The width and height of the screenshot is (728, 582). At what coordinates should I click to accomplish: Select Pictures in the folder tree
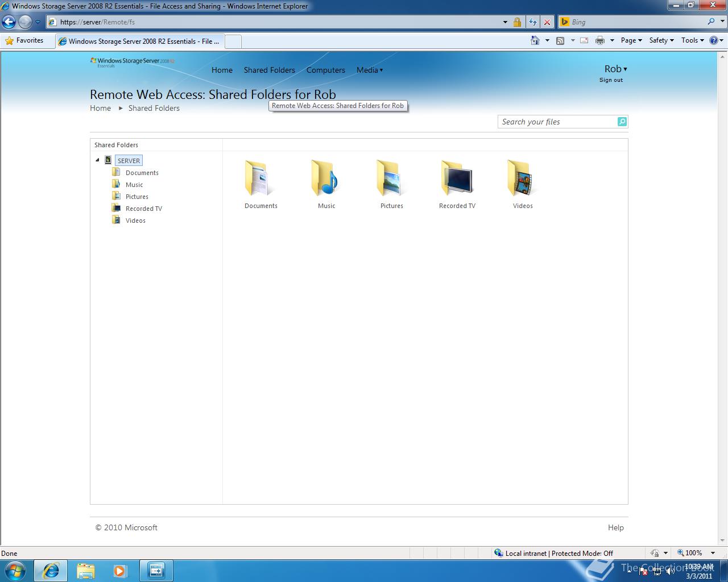pyautogui.click(x=136, y=197)
